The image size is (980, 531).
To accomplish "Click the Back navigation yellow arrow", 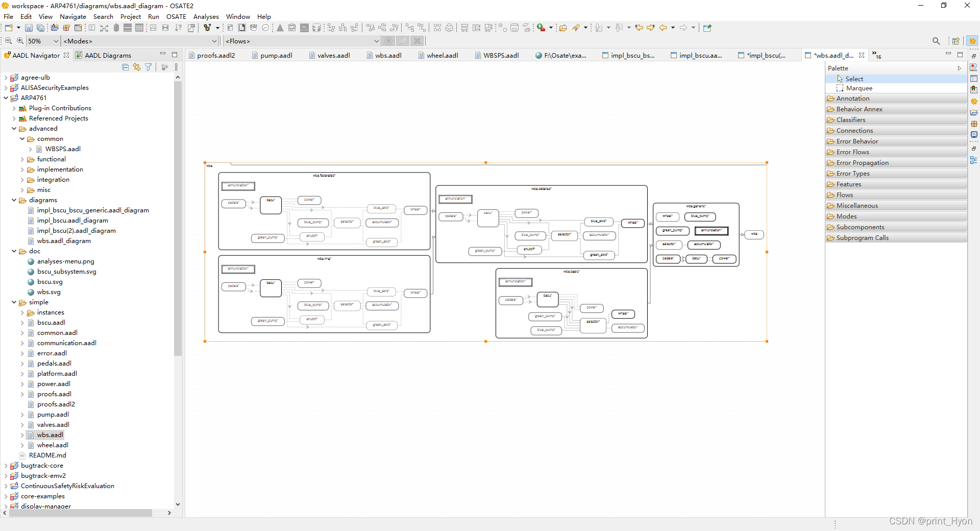I will (663, 28).
